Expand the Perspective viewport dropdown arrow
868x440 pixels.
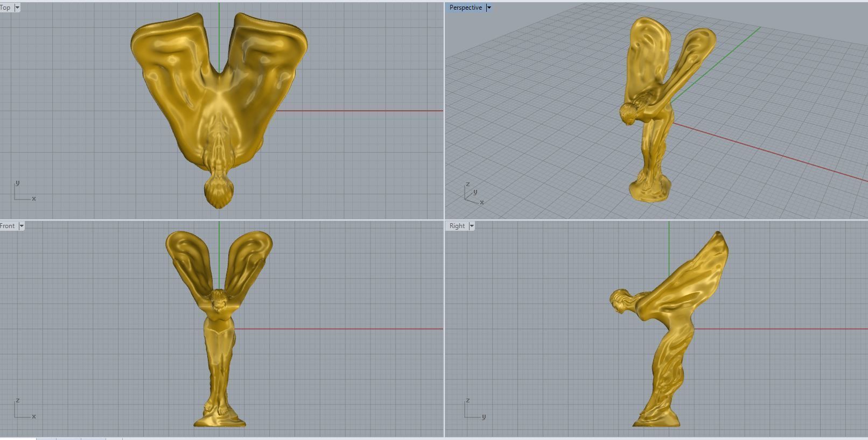[489, 8]
